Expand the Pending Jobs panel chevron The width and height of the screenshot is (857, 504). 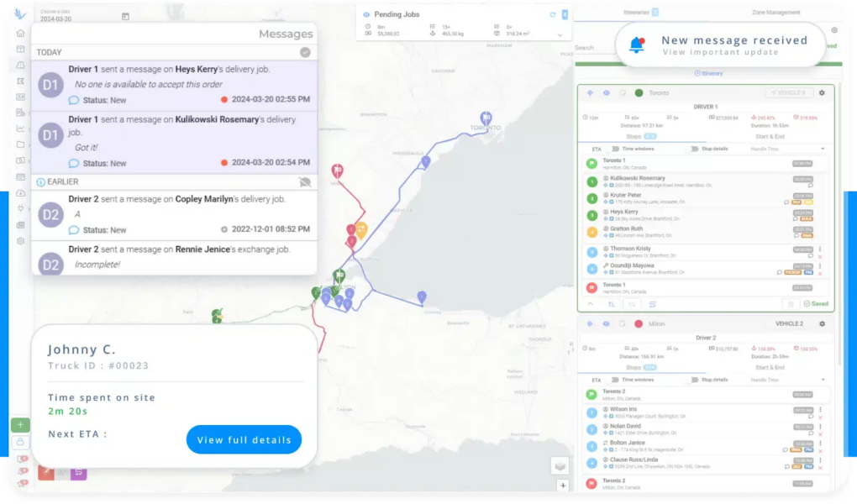[x=560, y=34]
